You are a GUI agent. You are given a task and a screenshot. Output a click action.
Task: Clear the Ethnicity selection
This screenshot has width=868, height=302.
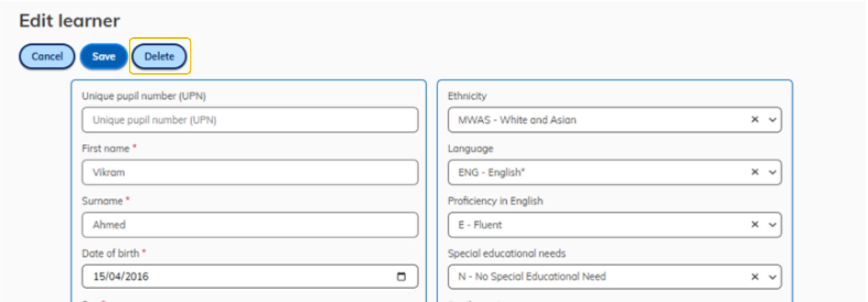[x=755, y=120]
